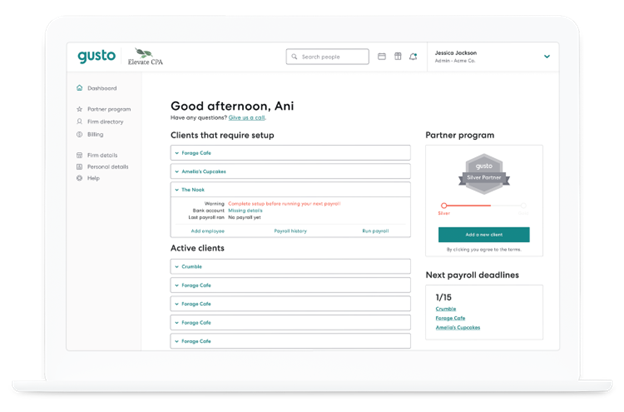Click Run payroll for The Nook
Viewport: 624px width, 412px height.
[x=376, y=231]
